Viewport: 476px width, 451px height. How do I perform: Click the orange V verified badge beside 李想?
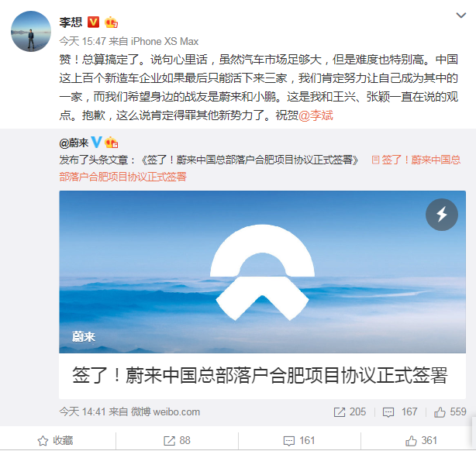pos(94,22)
